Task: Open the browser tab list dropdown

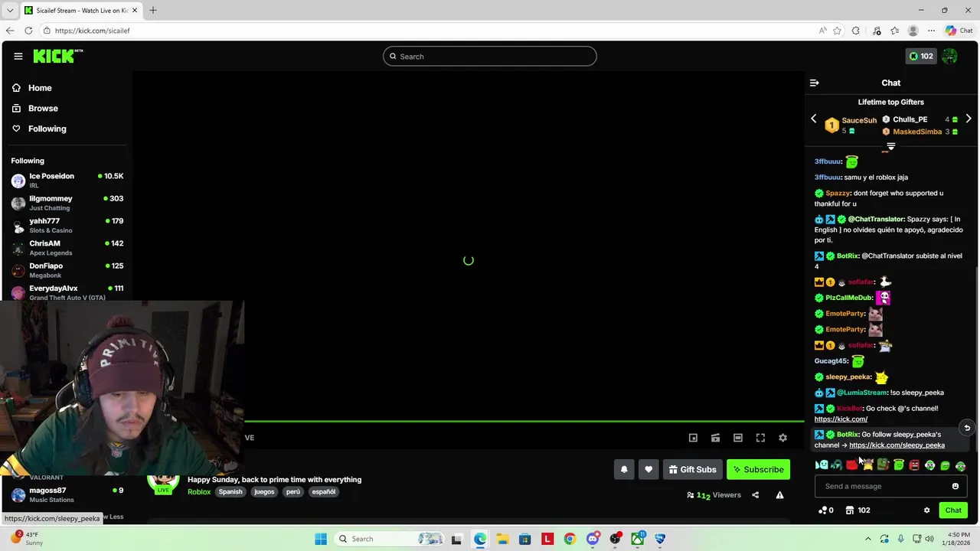Action: (x=10, y=11)
